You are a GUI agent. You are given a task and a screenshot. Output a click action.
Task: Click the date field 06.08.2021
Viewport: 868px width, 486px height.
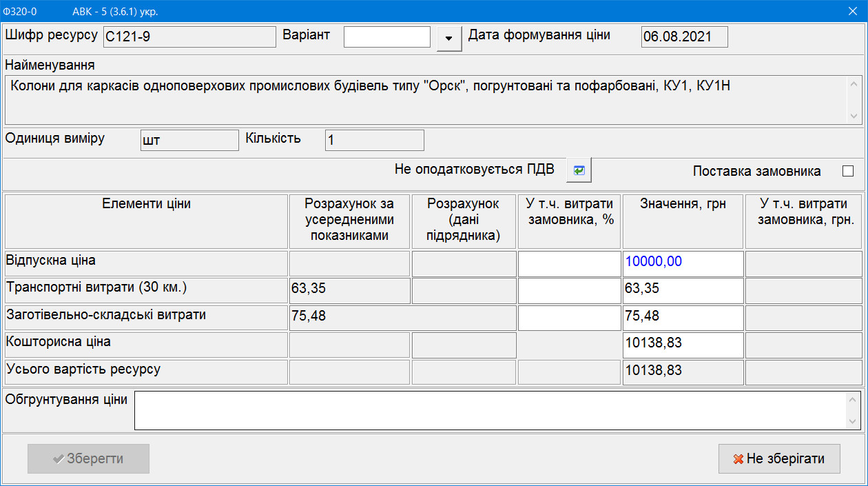tap(684, 37)
